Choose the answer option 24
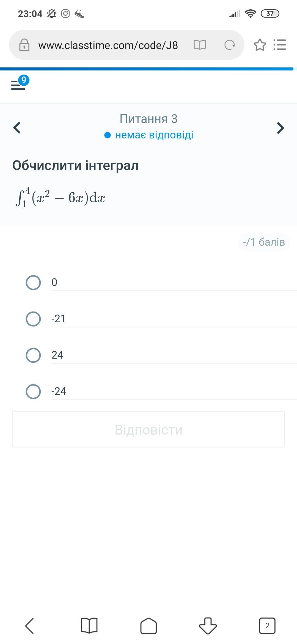297x644 pixels. (x=33, y=355)
